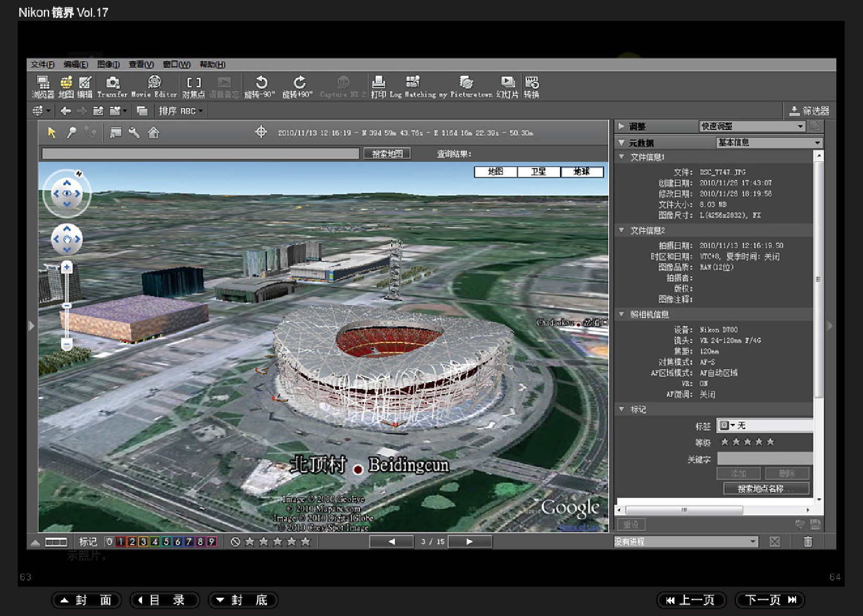
Task: Show next image with right arrow
Action: click(x=470, y=542)
